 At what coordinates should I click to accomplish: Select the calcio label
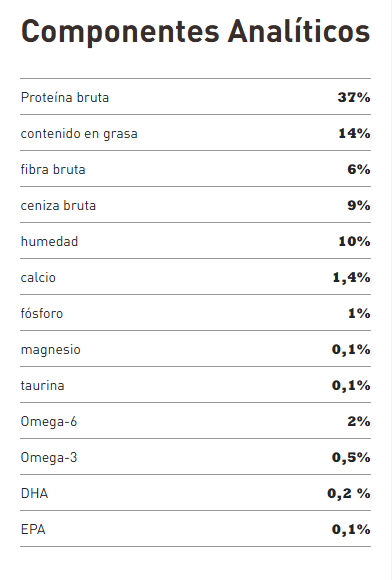38,277
